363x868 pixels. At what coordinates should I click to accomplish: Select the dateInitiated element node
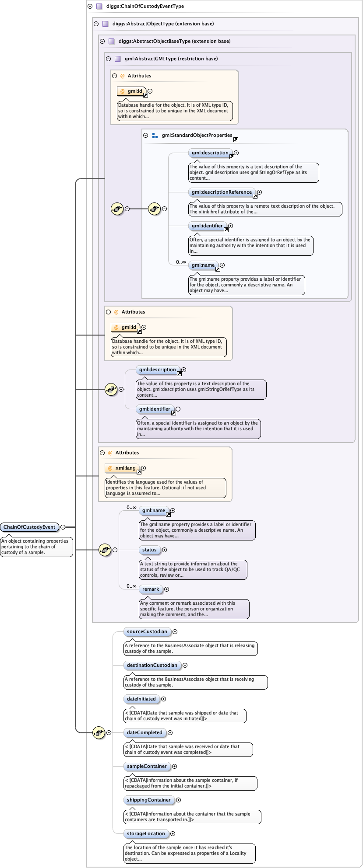pyautogui.click(x=141, y=699)
